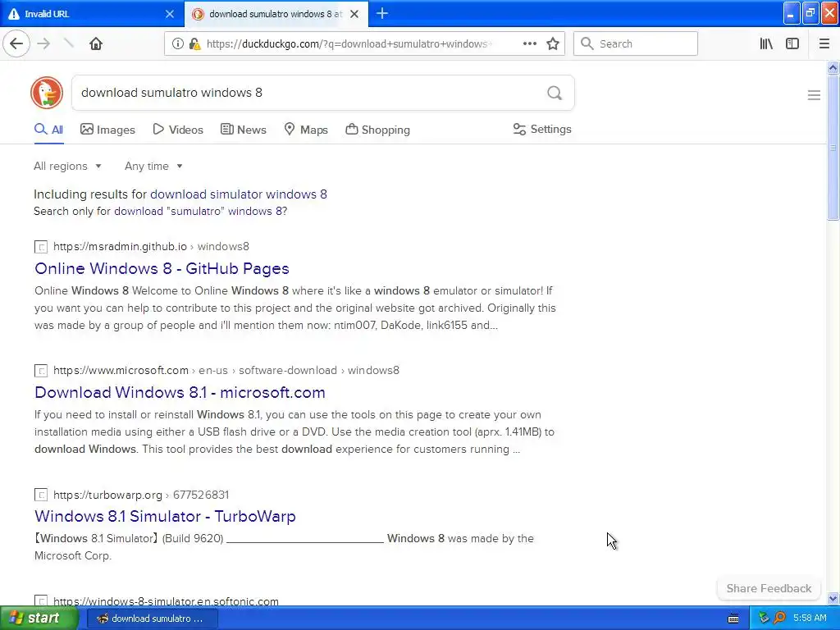Close the Invalid URL tab
Image resolution: width=840 pixels, height=630 pixels.
[x=169, y=14]
